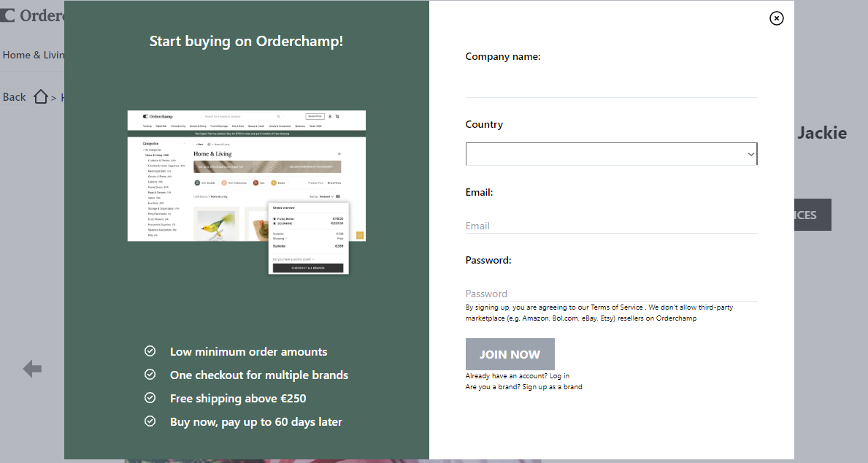Open the Log in link
This screenshot has width=868, height=463.
tap(558, 375)
